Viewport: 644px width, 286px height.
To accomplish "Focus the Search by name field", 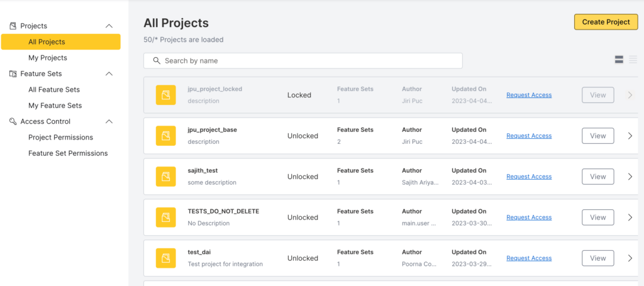I will (x=308, y=61).
